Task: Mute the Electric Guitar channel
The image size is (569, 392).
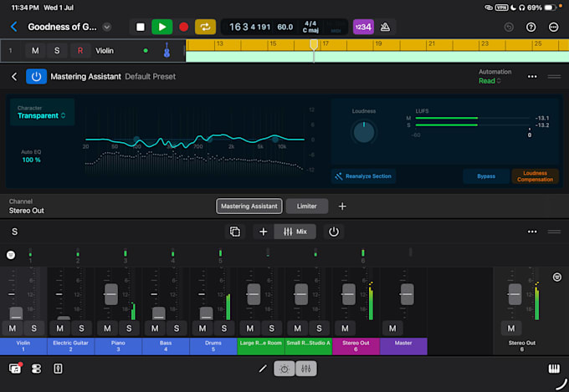Action: pyautogui.click(x=59, y=328)
